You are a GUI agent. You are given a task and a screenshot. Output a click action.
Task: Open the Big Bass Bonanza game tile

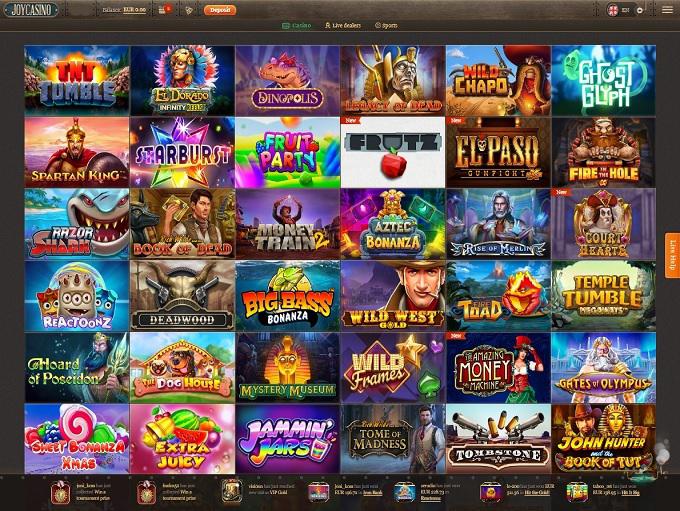[288, 296]
